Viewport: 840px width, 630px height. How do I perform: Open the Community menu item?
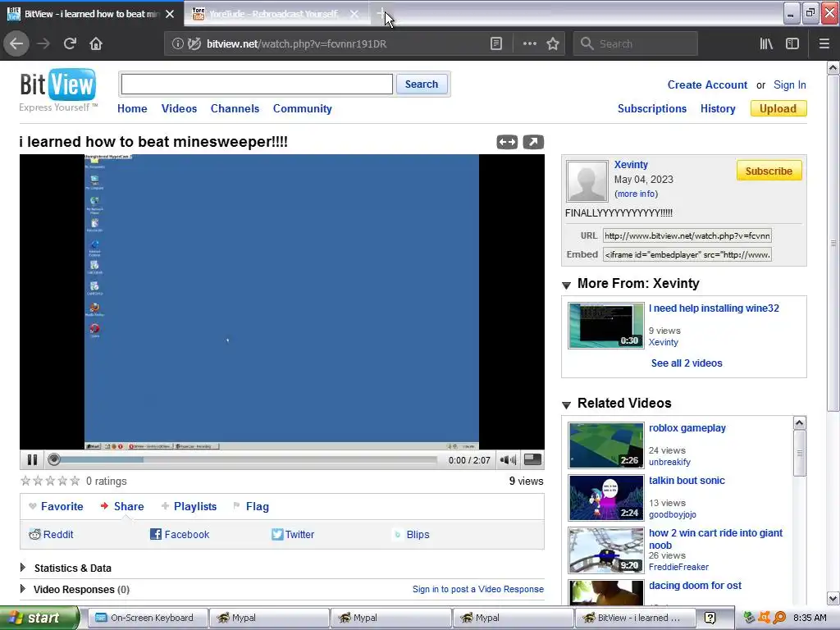302,109
